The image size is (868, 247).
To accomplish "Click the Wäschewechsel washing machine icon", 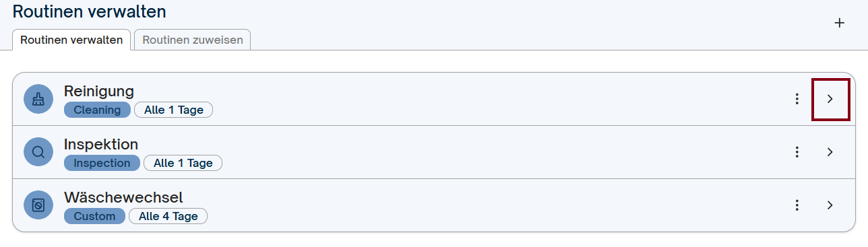I will coord(38,205).
